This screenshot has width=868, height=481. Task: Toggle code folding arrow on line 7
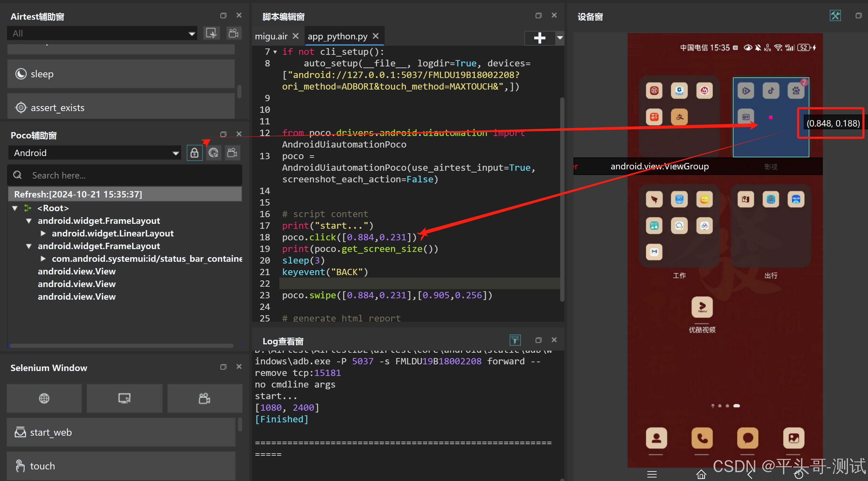tap(275, 52)
